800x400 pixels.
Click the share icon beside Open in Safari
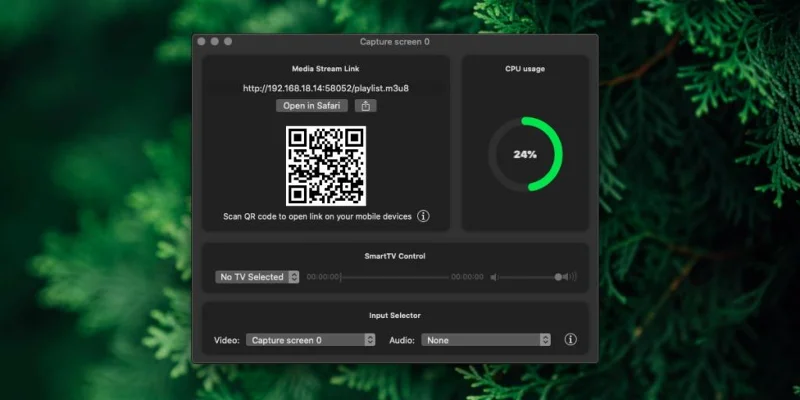click(x=365, y=106)
